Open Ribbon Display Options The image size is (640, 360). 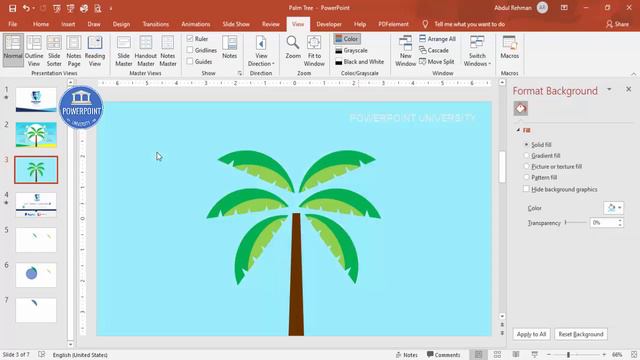coord(564,8)
